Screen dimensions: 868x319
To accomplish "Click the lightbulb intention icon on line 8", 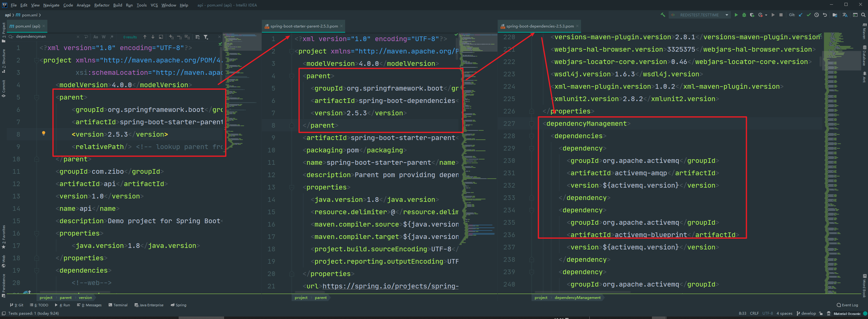I will [43, 133].
